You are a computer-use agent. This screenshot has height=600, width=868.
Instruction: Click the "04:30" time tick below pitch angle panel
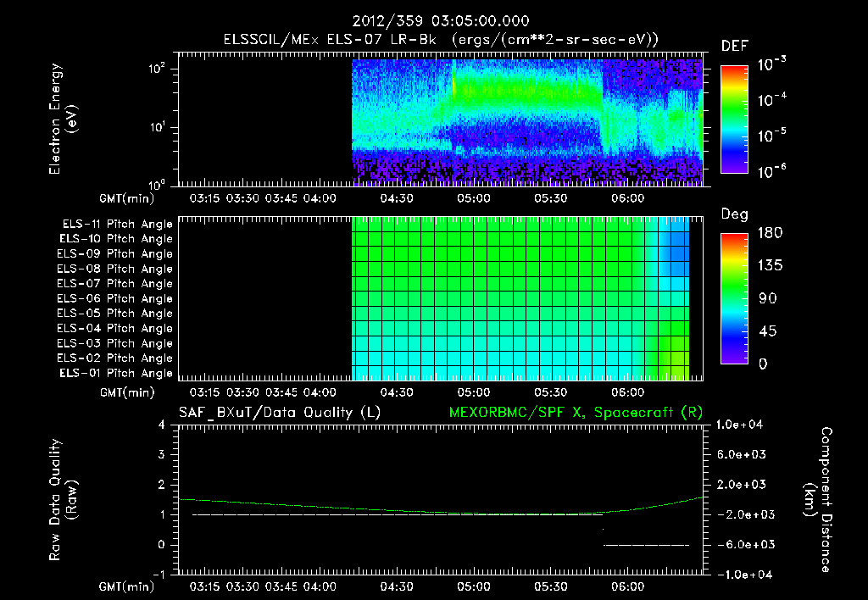397,392
